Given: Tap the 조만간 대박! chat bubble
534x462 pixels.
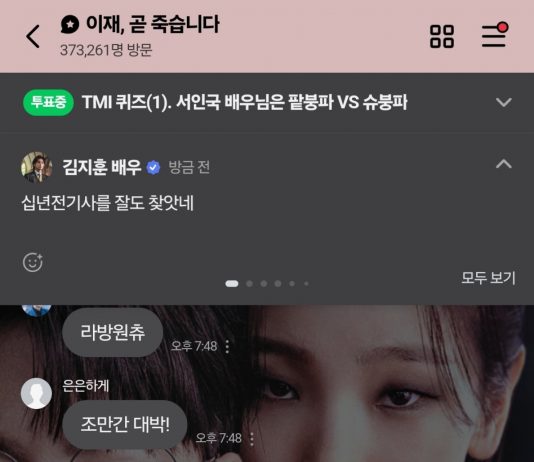Looking at the screenshot, I should pyautogui.click(x=125, y=425).
